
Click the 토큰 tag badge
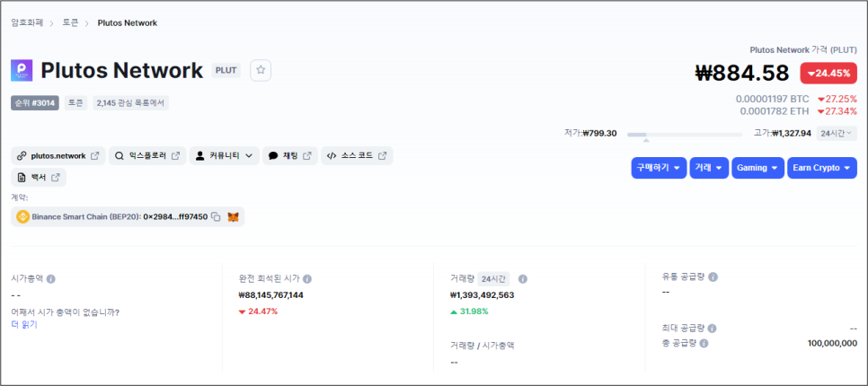coord(75,103)
